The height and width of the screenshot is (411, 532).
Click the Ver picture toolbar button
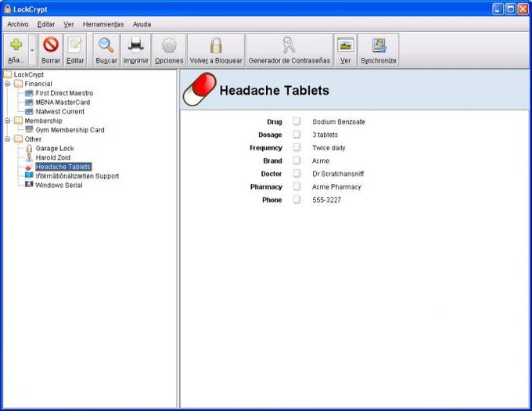345,50
